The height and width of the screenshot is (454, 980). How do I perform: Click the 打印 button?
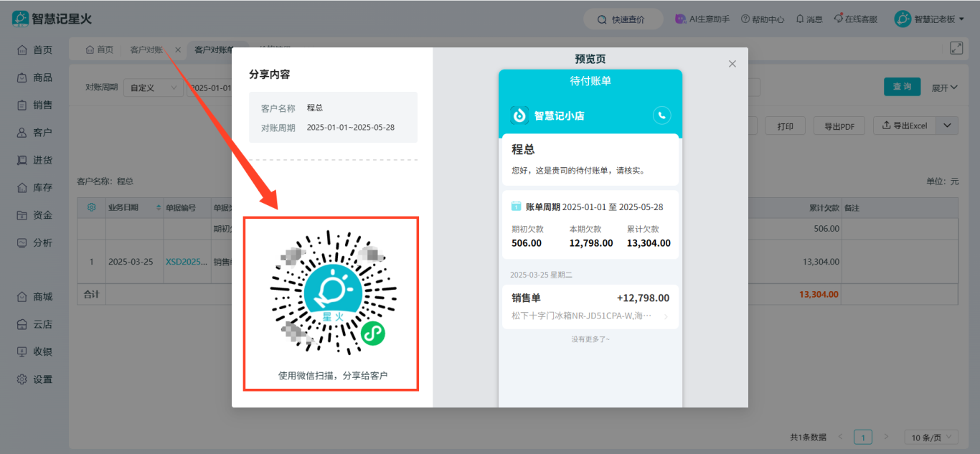[x=785, y=126]
